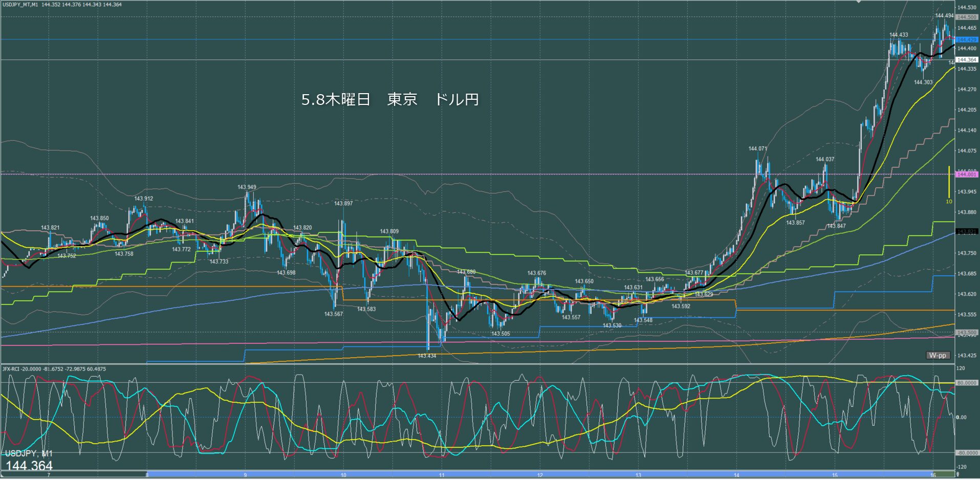Click the 143.897 high price label

(x=343, y=204)
